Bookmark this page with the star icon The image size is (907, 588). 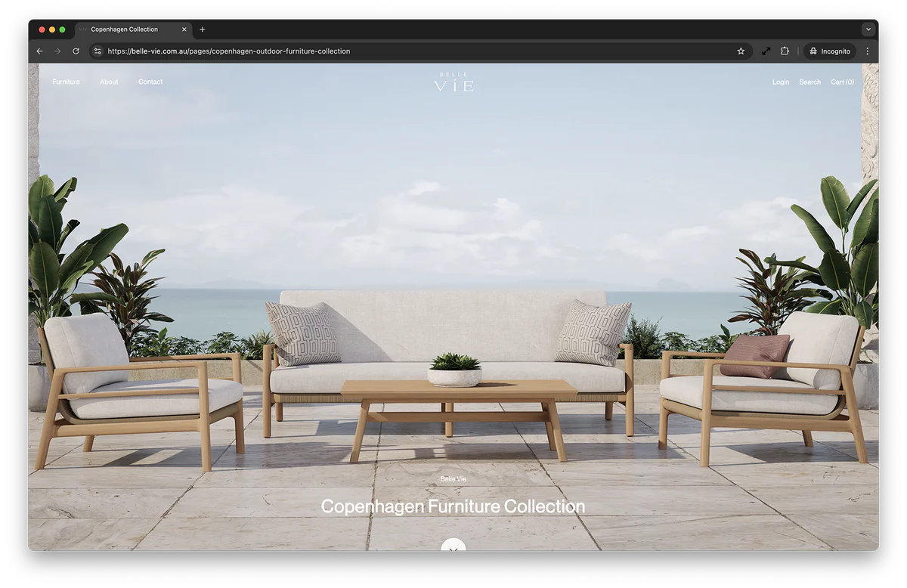(x=741, y=51)
